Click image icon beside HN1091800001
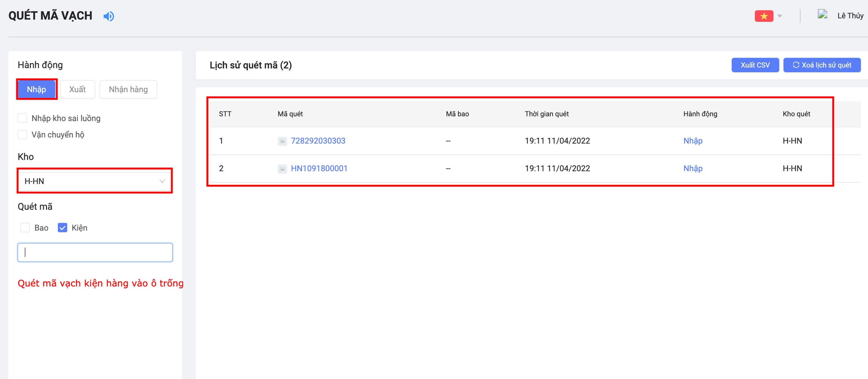 point(282,169)
